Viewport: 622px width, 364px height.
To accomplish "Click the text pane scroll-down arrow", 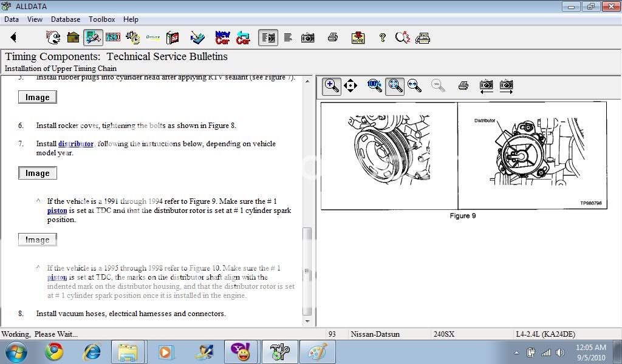I will click(x=307, y=321).
